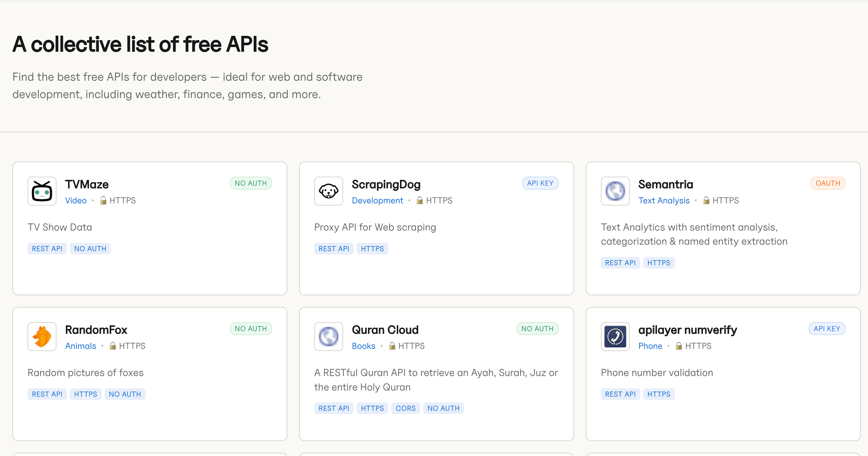Image resolution: width=868 pixels, height=456 pixels.
Task: Open the Books category link
Action: [364, 346]
